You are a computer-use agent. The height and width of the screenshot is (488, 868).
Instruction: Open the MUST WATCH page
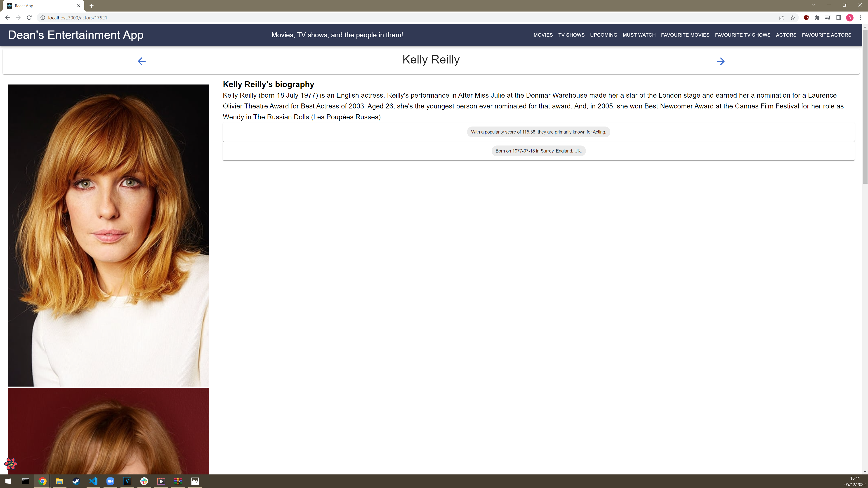pyautogui.click(x=639, y=35)
